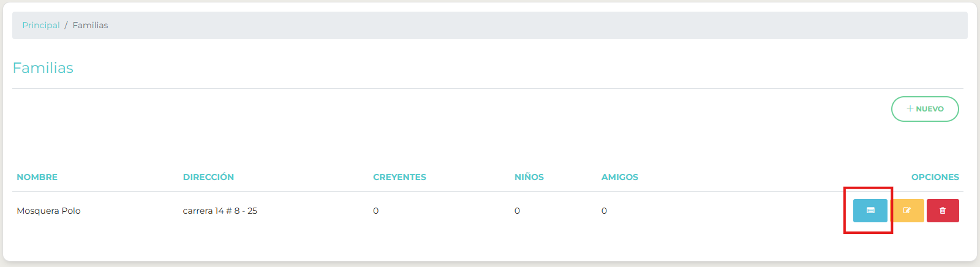Screen dimensions: 980x267
Task: Go to Principal via the breadcrumb link
Action: pyautogui.click(x=41, y=25)
